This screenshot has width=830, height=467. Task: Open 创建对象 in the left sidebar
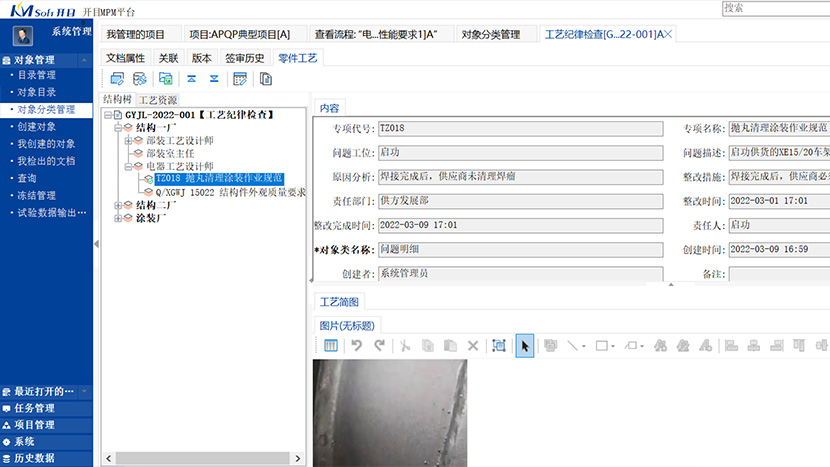pos(37,127)
